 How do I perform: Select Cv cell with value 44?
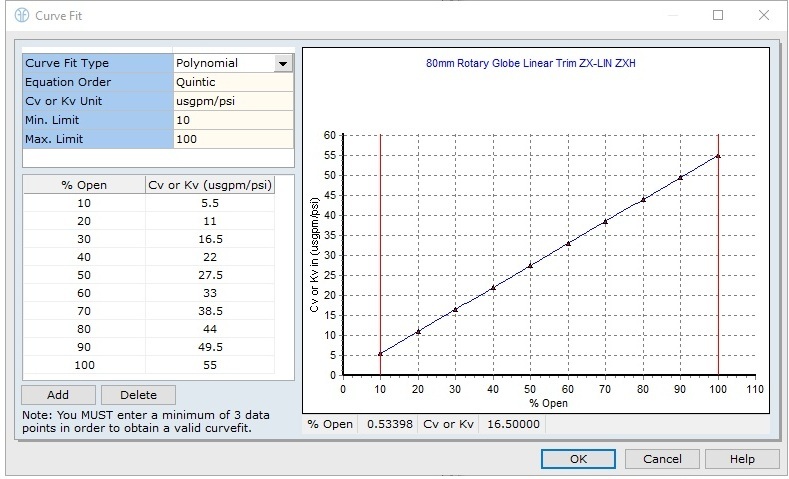coord(210,330)
